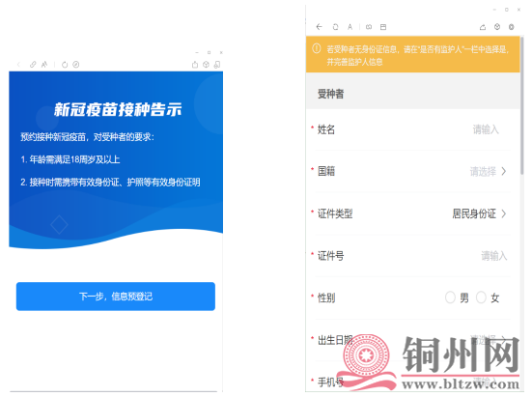532x397 pixels.
Task: Maximize the right registration form window
Action: [x=507, y=10]
